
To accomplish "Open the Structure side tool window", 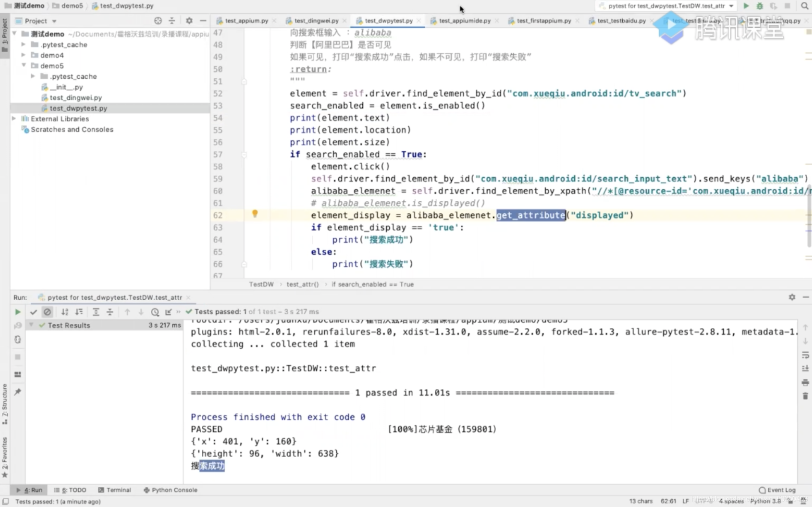I will coord(5,403).
